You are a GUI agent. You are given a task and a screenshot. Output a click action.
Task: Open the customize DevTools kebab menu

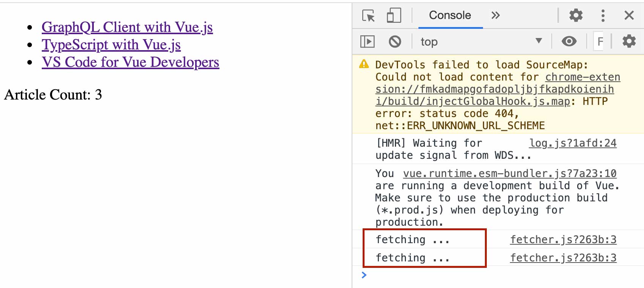[x=603, y=16]
